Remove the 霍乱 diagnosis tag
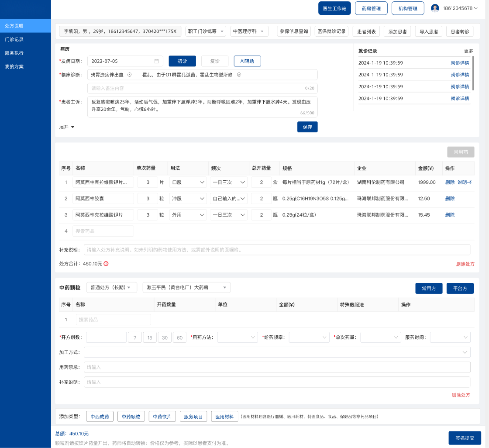 click(x=239, y=75)
